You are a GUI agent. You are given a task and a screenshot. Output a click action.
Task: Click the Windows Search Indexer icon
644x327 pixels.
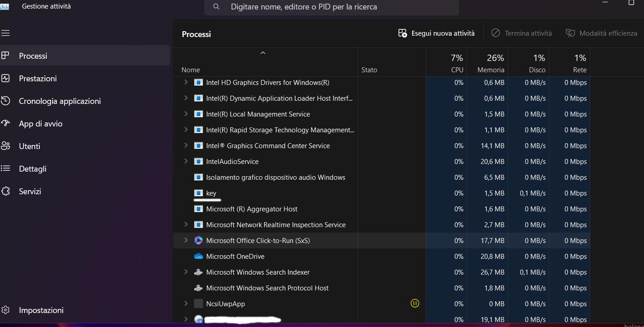pos(199,272)
